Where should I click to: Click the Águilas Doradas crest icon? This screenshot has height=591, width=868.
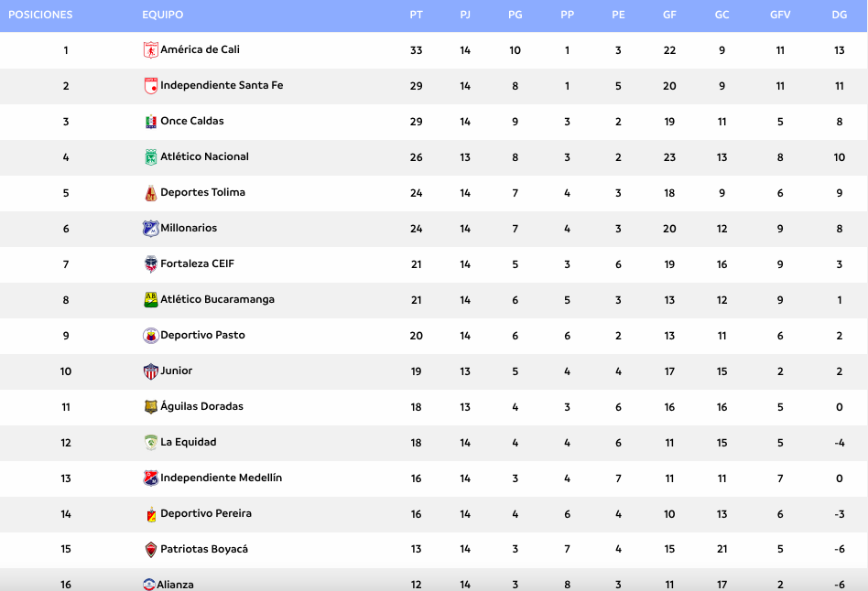[150, 407]
